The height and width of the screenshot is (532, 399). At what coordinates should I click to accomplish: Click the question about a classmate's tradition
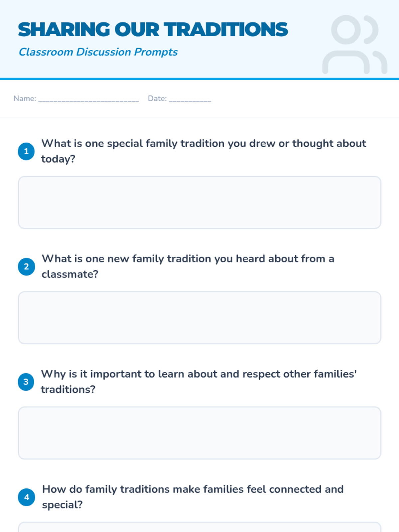(x=188, y=266)
